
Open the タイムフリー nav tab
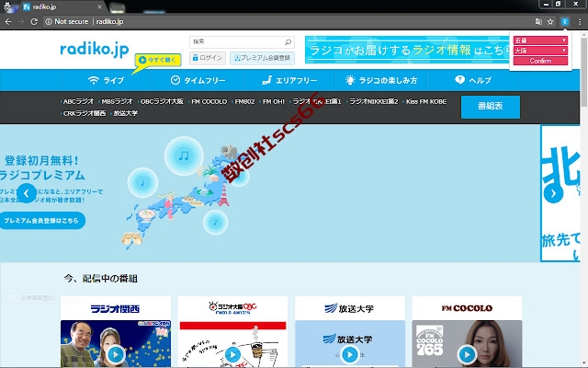pos(198,80)
